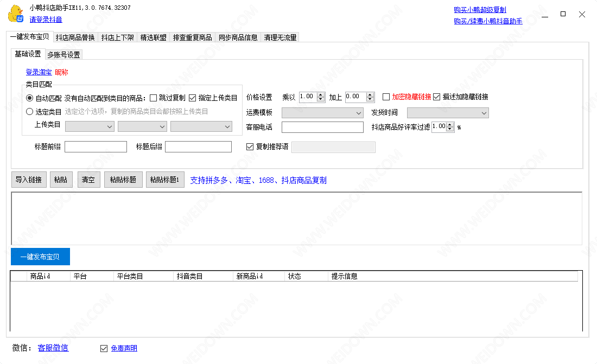597x364 pixels.
Task: Enable the 加密隐藏链接 checkbox
Action: click(x=386, y=97)
